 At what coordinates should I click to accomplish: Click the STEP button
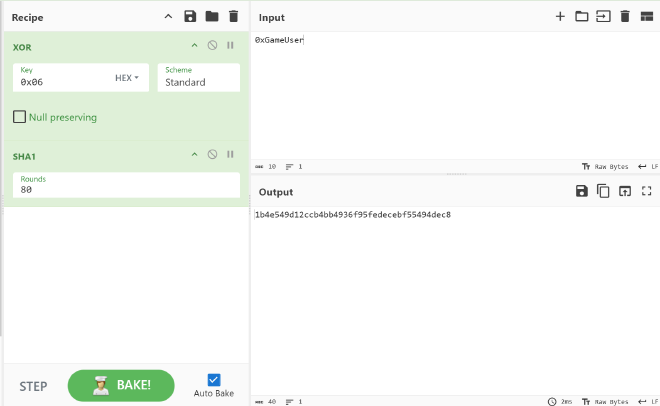click(33, 386)
